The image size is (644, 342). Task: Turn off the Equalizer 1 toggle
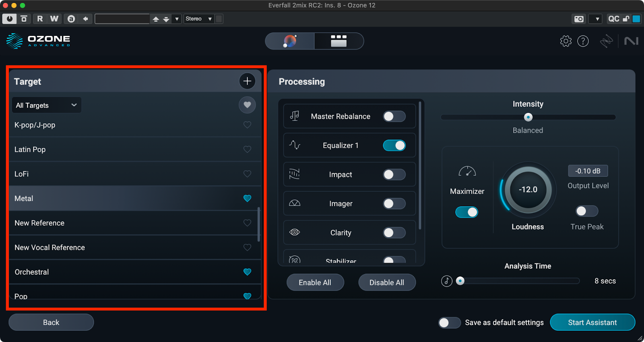[x=394, y=145]
